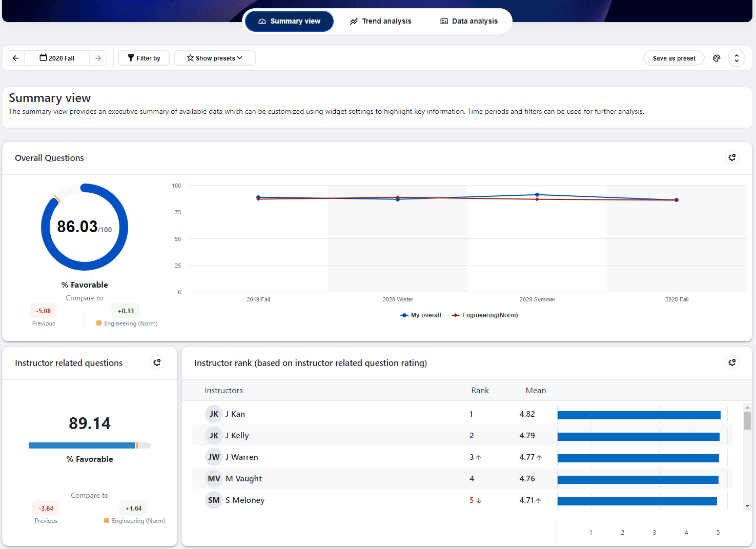
Task: Click the Instructors column header
Action: (x=223, y=391)
